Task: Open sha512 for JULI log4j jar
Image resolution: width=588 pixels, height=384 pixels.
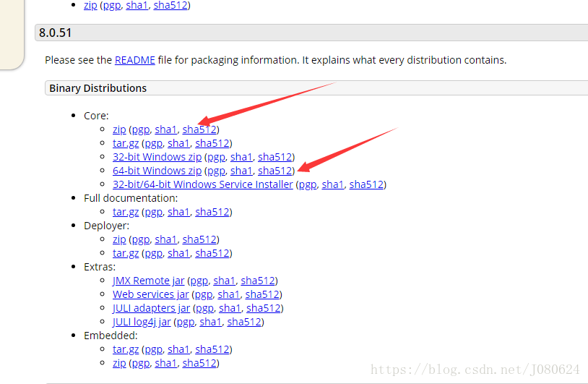Action: pyautogui.click(x=244, y=322)
